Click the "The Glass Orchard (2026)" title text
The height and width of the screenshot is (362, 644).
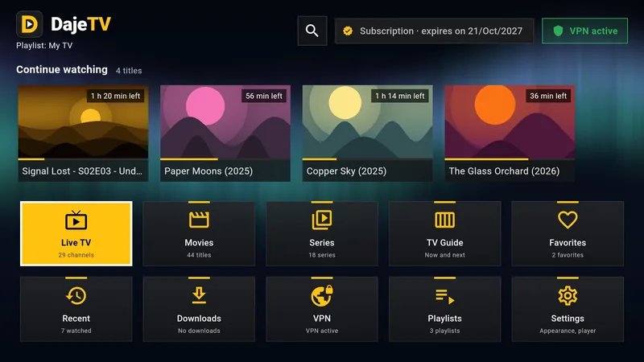pos(504,171)
